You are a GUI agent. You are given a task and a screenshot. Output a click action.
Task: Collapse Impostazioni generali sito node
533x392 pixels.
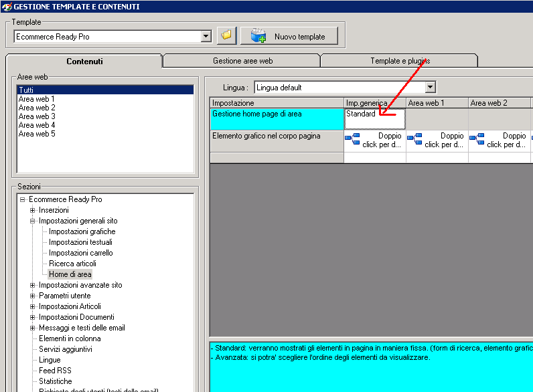tap(33, 221)
